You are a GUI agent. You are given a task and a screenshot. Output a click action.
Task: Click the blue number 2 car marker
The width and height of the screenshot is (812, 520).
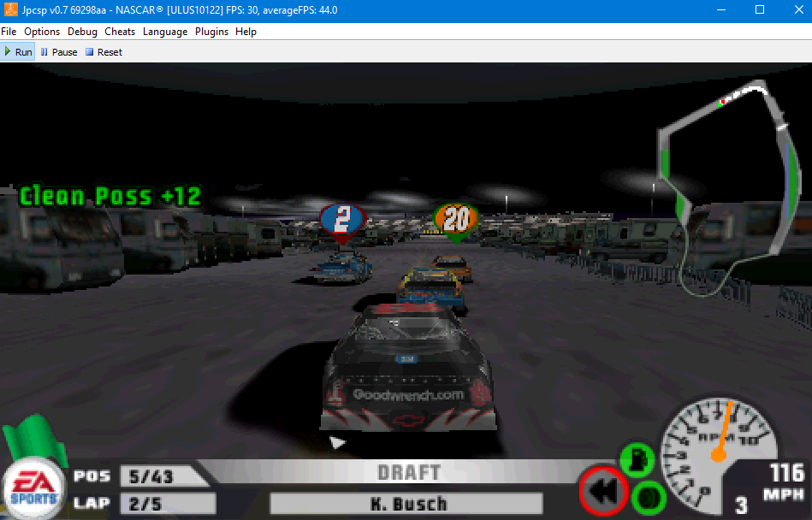[x=343, y=222]
